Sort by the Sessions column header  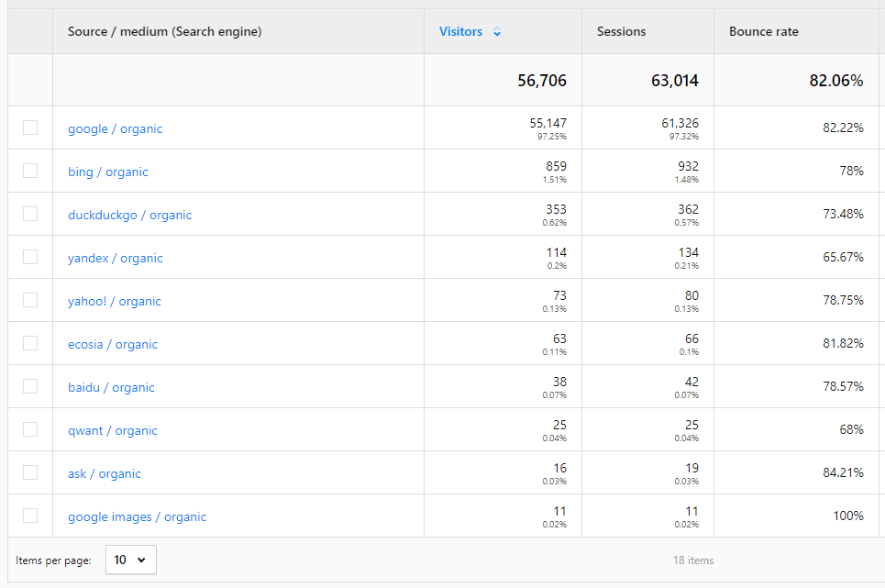[x=621, y=32]
